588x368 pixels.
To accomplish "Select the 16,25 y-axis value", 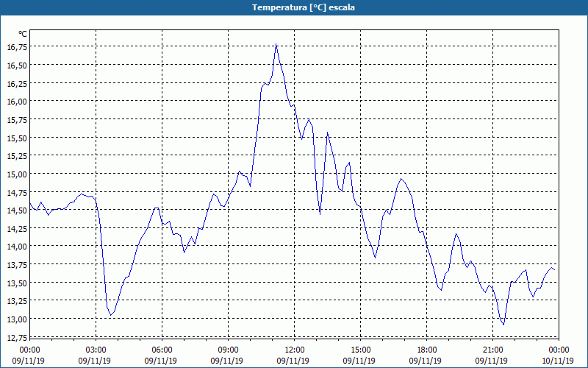I will (17, 83).
